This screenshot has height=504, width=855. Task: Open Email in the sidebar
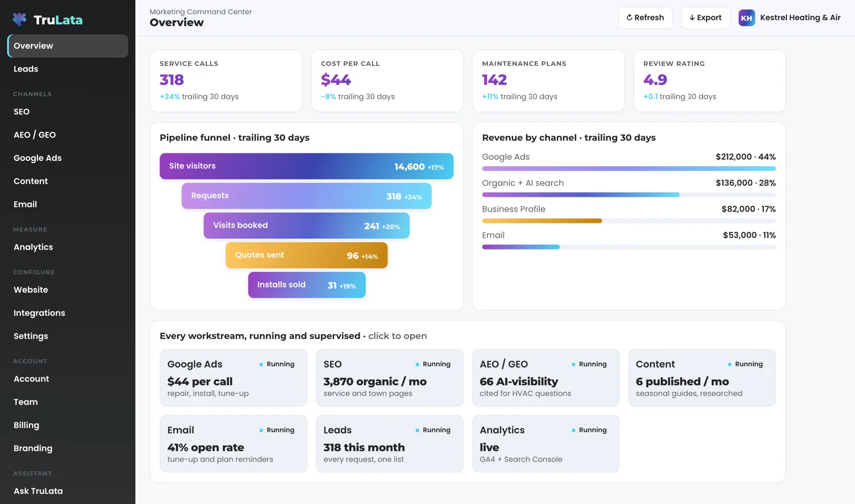click(x=68, y=204)
